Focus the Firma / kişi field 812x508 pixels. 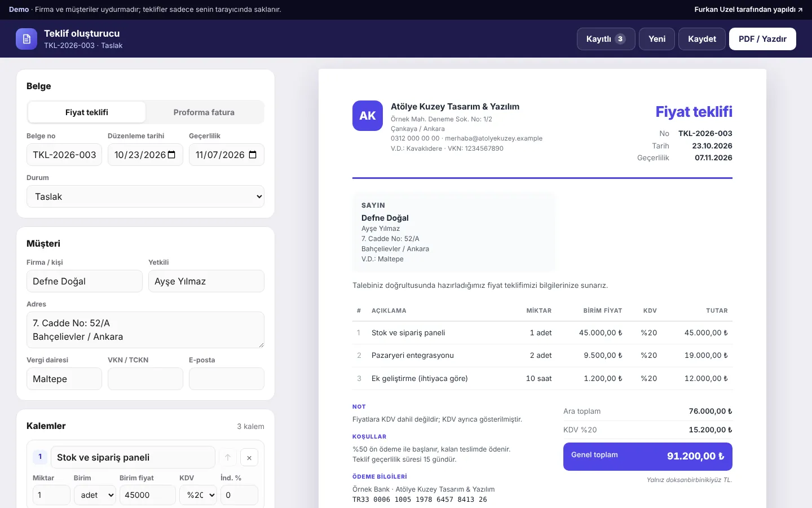point(85,281)
